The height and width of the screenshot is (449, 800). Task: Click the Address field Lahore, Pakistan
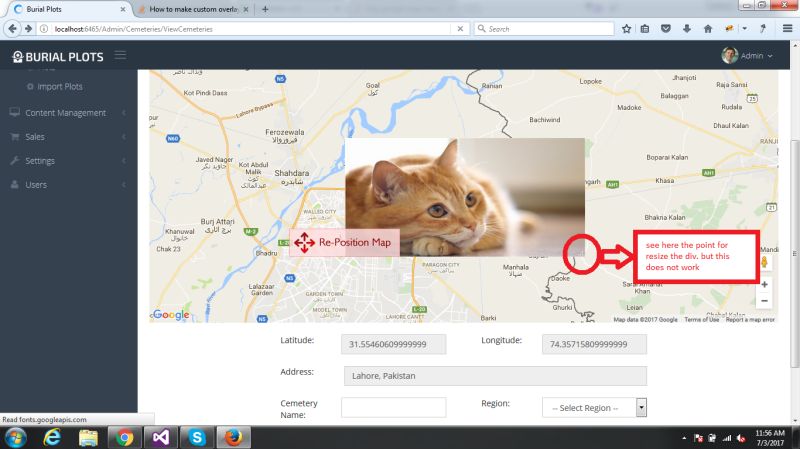pos(495,376)
